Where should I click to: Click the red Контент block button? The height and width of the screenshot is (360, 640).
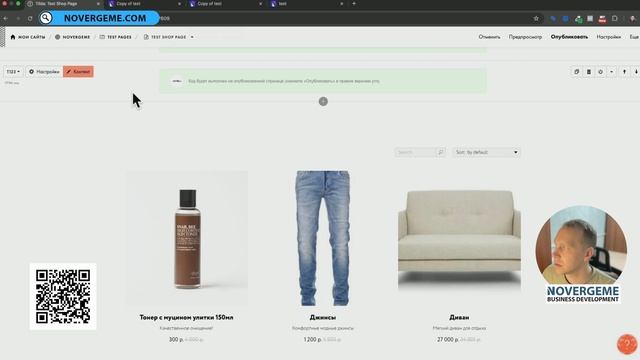[78, 72]
